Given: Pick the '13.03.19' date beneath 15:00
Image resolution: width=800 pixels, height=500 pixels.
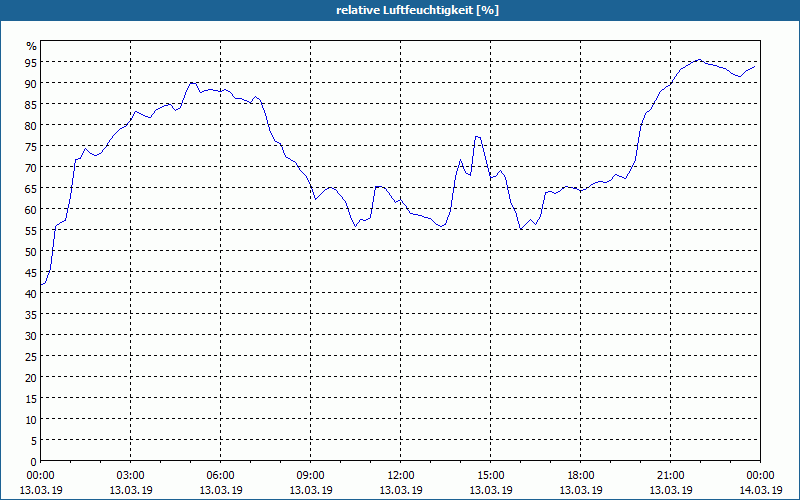Looking at the screenshot, I should pyautogui.click(x=491, y=490).
